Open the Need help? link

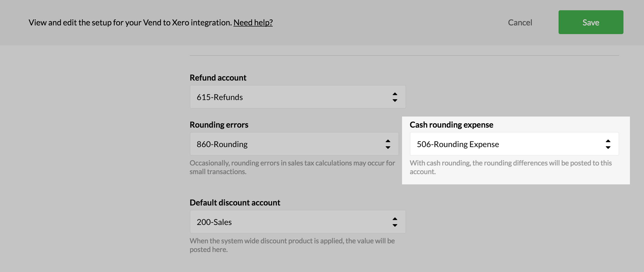click(253, 22)
